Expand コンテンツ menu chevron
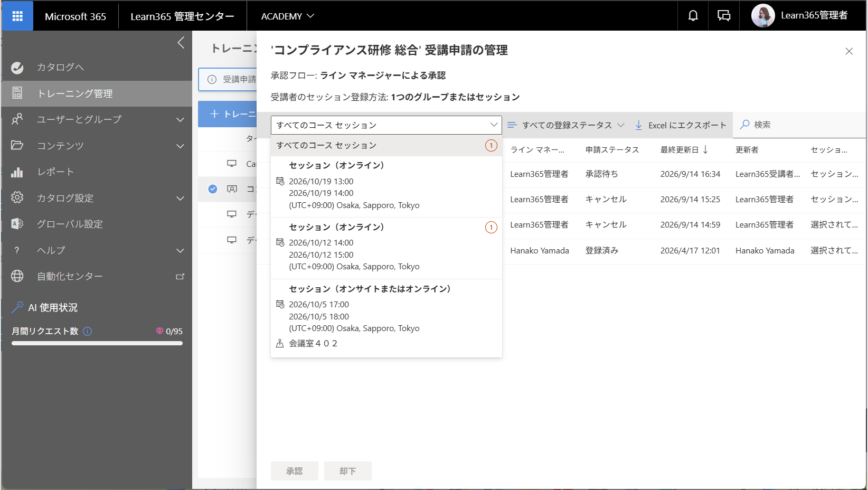The width and height of the screenshot is (868, 490). tap(180, 146)
